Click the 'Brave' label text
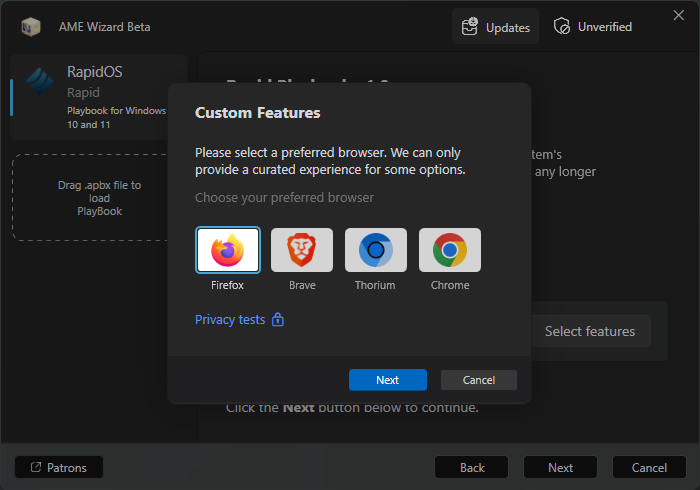This screenshot has height=490, width=700. coord(302,285)
